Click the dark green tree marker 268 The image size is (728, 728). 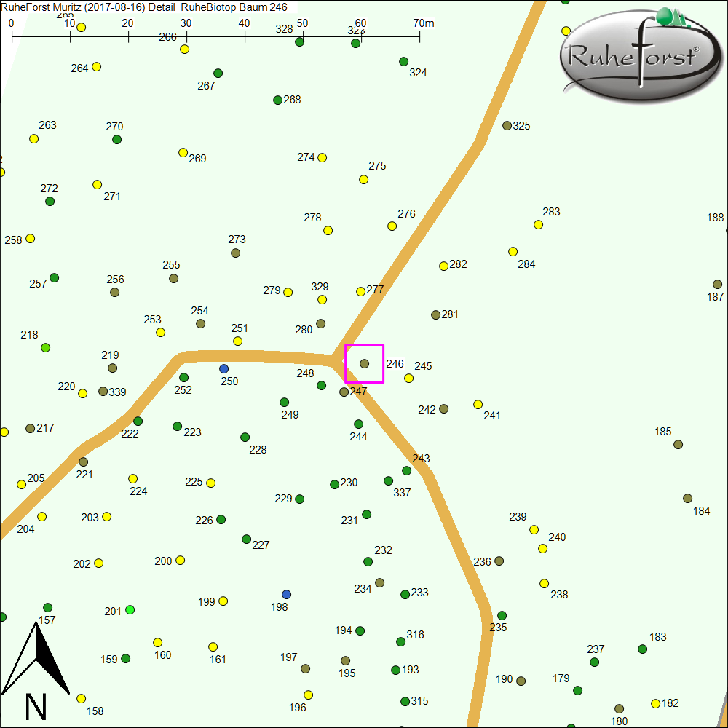pyautogui.click(x=277, y=100)
